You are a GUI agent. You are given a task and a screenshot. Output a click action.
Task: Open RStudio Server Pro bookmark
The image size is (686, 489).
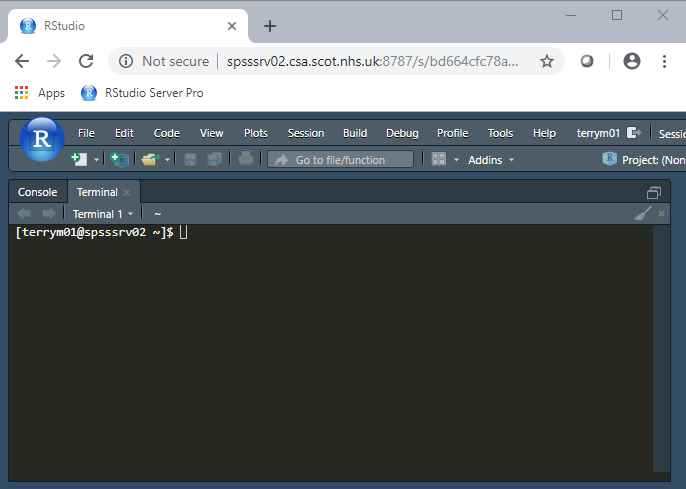coord(142,93)
